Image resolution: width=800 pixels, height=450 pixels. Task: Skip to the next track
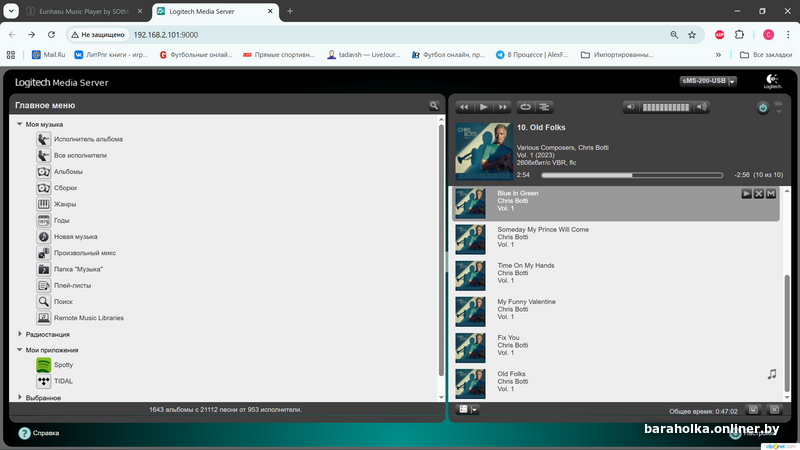pyautogui.click(x=503, y=107)
